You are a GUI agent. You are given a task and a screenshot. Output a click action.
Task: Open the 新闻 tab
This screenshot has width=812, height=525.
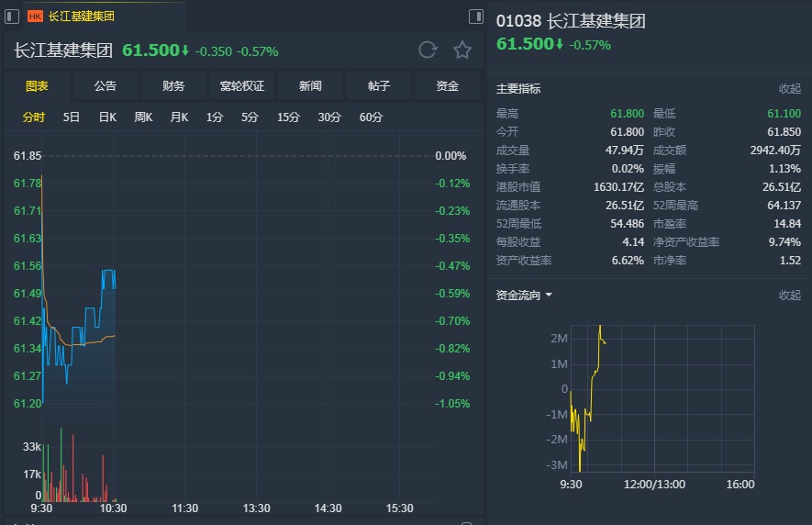click(310, 86)
